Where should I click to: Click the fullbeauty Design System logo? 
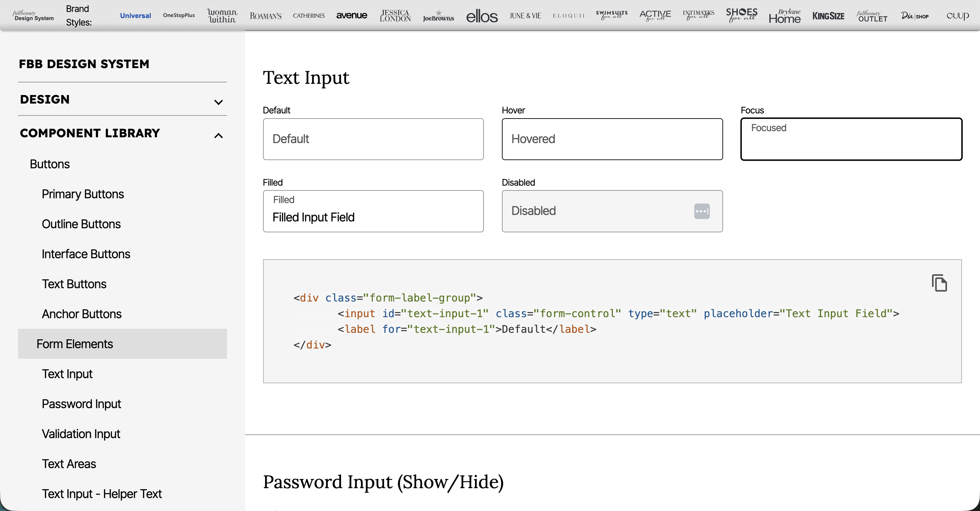tap(33, 16)
